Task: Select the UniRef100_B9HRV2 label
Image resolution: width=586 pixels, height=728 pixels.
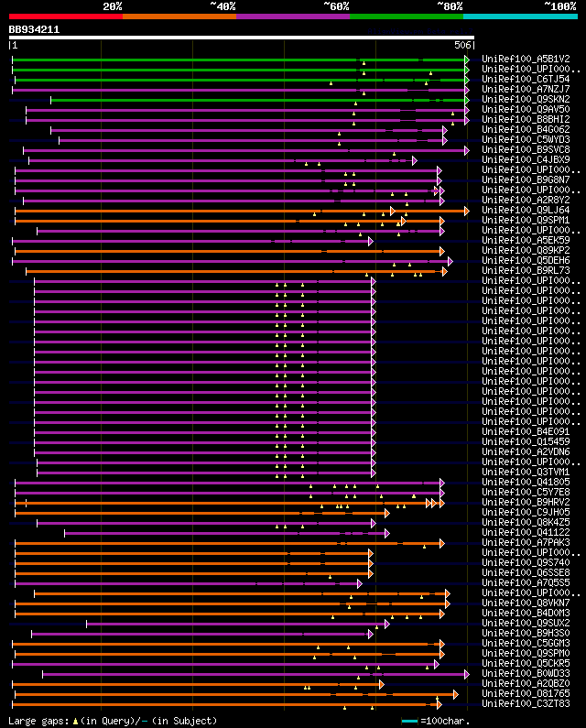Action: (x=526, y=503)
